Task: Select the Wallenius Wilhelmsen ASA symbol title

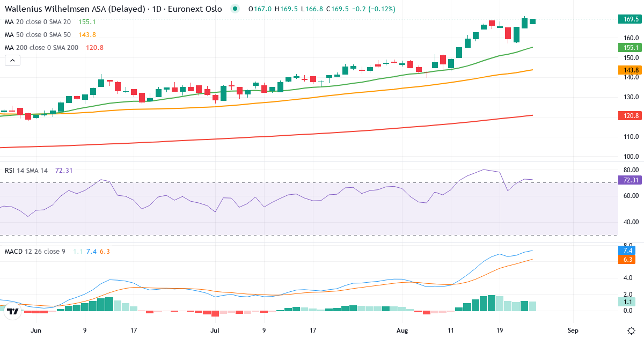Action: (x=113, y=9)
